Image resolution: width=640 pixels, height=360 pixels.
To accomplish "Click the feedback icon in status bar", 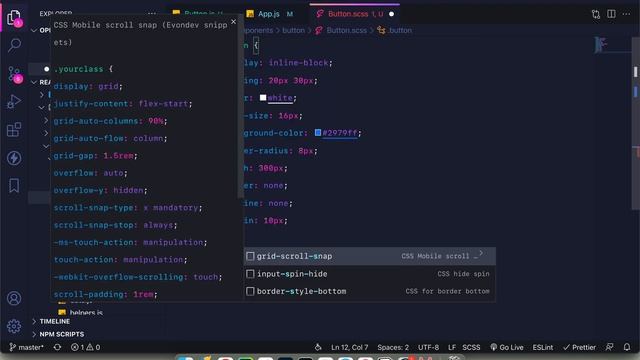I will point(609,347).
